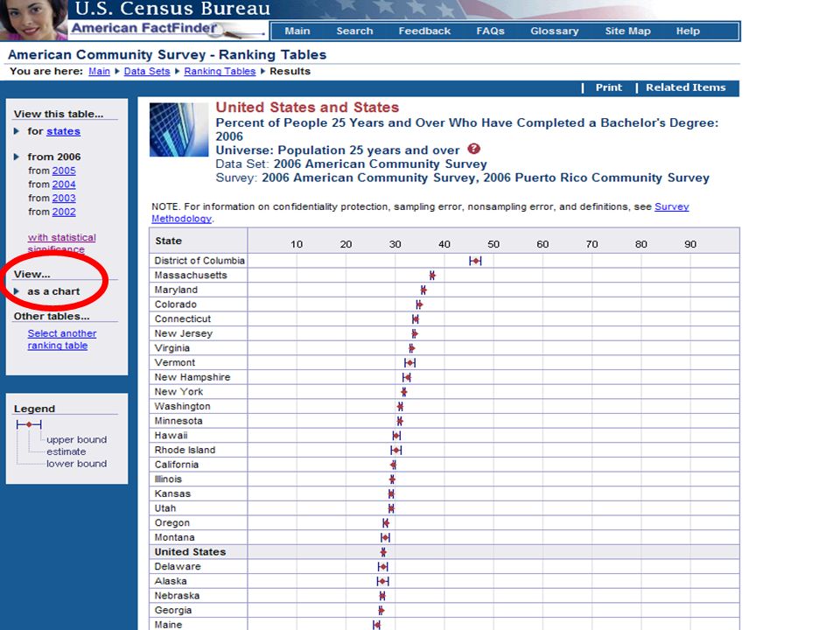The width and height of the screenshot is (840, 630).
Task: Open the Help menu item
Action: point(688,31)
